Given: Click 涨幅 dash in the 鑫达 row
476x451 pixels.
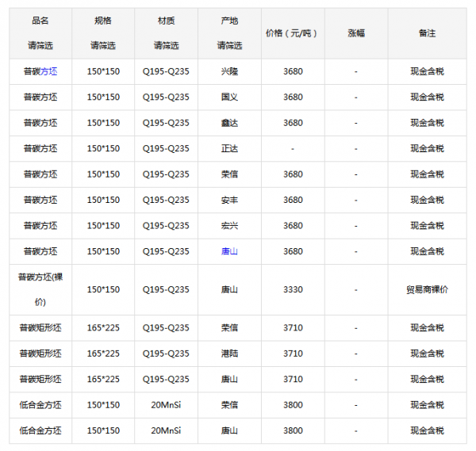Looking at the screenshot, I should 356,123.
